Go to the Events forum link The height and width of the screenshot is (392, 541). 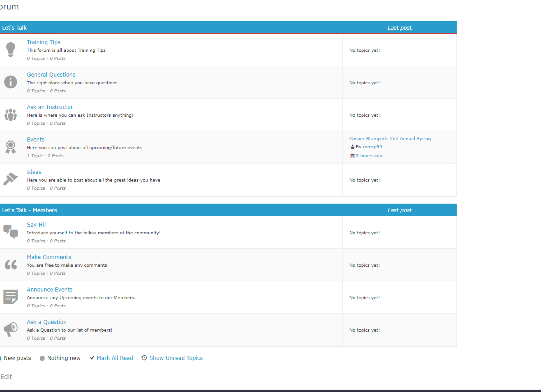36,139
